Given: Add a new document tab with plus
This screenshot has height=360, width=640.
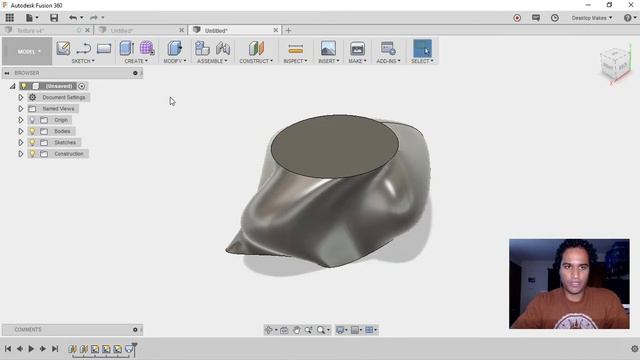Looking at the screenshot, I should click(x=288, y=30).
